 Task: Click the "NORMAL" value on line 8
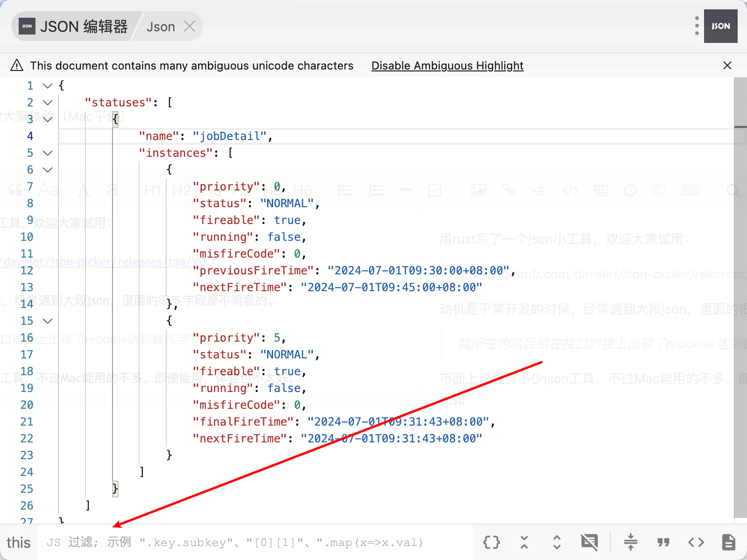click(x=287, y=203)
